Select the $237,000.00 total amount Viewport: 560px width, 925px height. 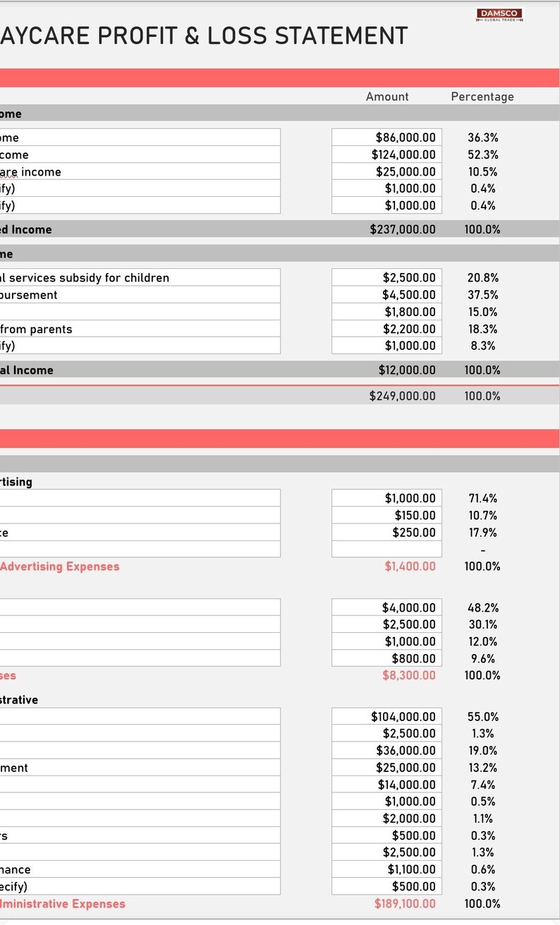click(403, 229)
